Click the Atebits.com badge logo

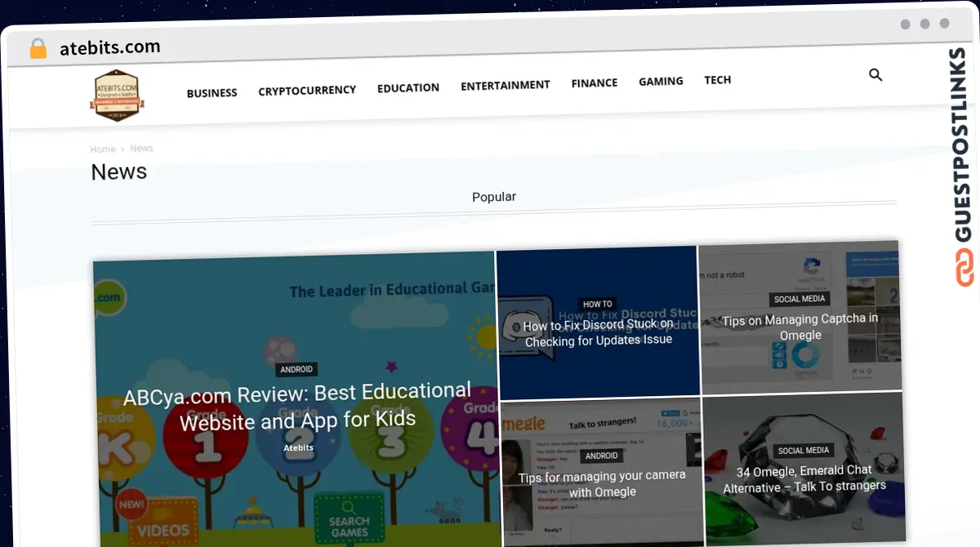pos(117,96)
